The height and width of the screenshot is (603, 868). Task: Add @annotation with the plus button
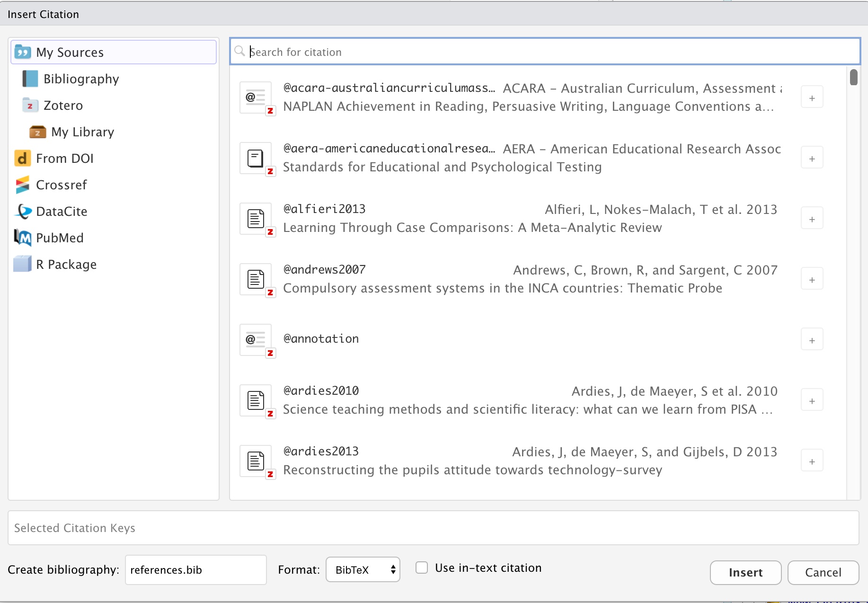pyautogui.click(x=812, y=340)
